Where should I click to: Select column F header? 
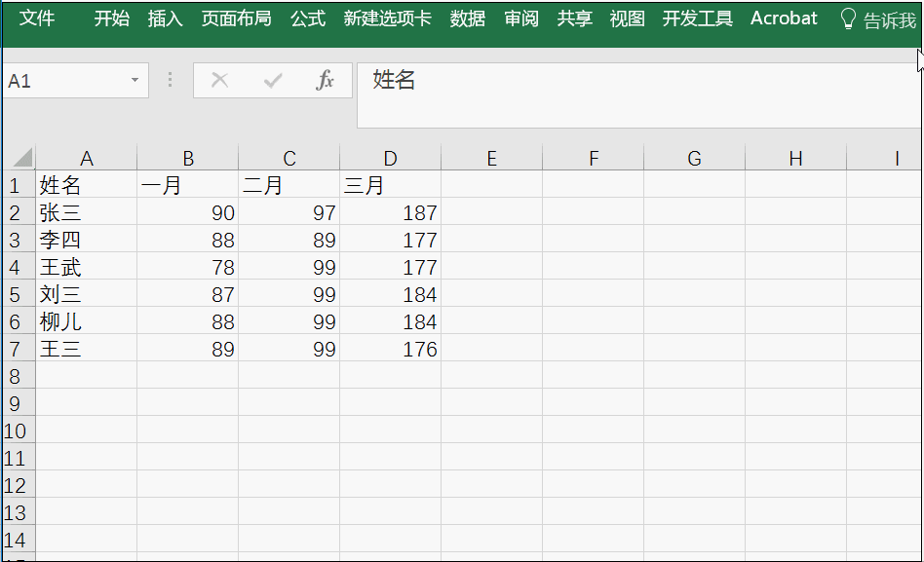click(x=593, y=158)
